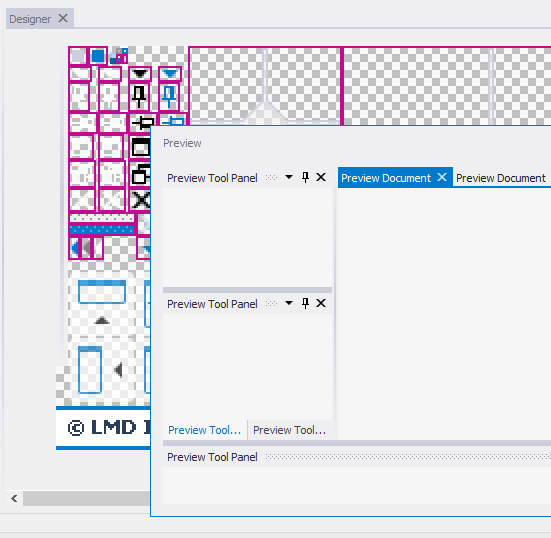551x538 pixels.
Task: Close the middle Preview Tool Panel
Action: [x=321, y=303]
